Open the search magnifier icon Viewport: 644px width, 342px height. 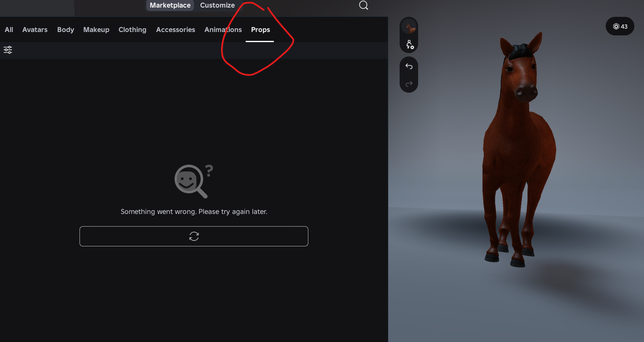pyautogui.click(x=364, y=5)
